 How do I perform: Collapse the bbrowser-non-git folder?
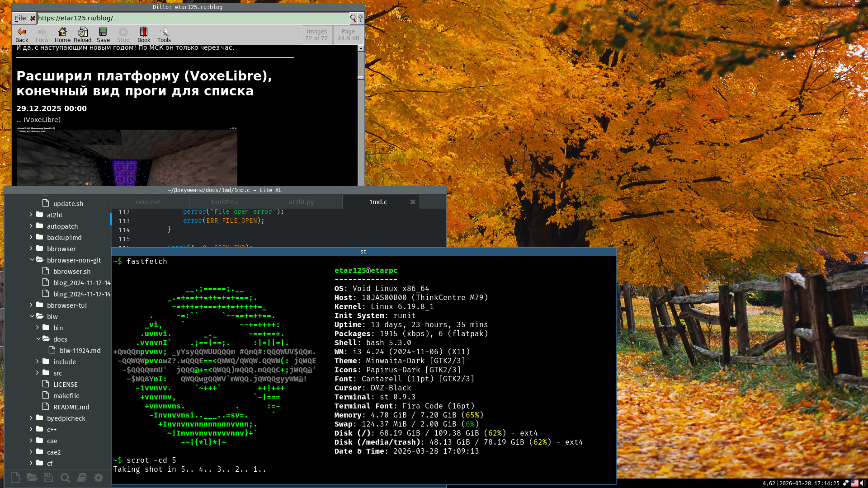coord(74,260)
